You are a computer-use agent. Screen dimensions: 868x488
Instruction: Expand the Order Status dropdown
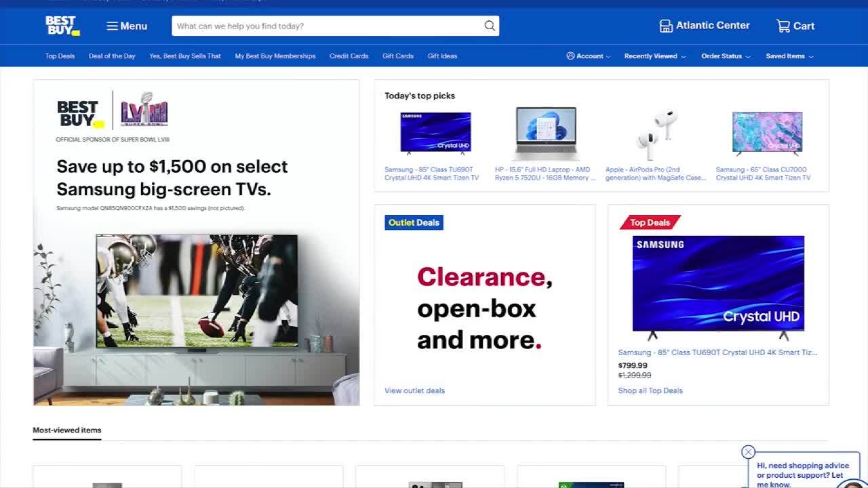726,56
